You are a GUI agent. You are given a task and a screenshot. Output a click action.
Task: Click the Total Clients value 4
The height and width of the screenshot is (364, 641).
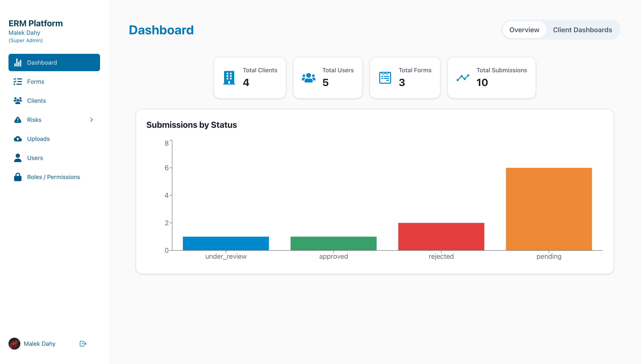coord(246,82)
